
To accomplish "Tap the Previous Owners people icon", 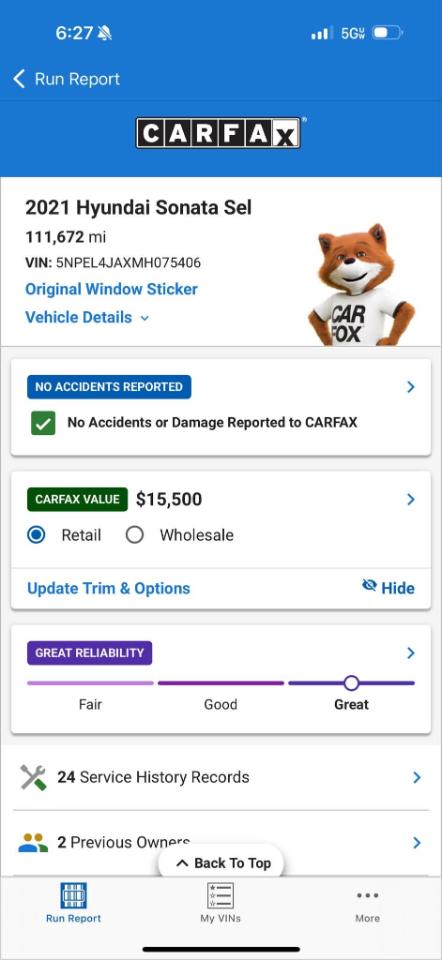I will [x=33, y=843].
